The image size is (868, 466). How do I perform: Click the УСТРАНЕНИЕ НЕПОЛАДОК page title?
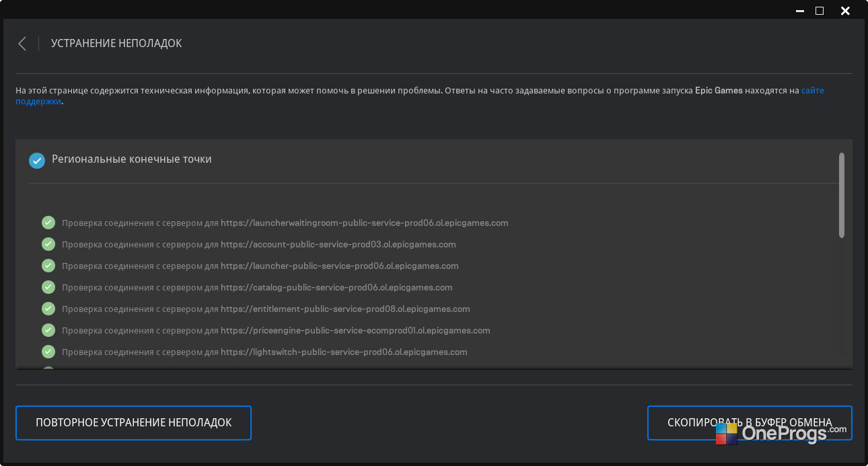coord(116,44)
